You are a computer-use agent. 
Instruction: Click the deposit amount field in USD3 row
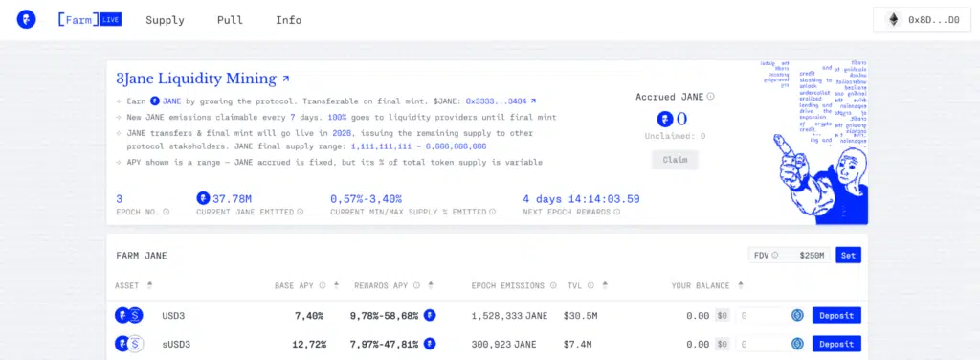(x=761, y=316)
